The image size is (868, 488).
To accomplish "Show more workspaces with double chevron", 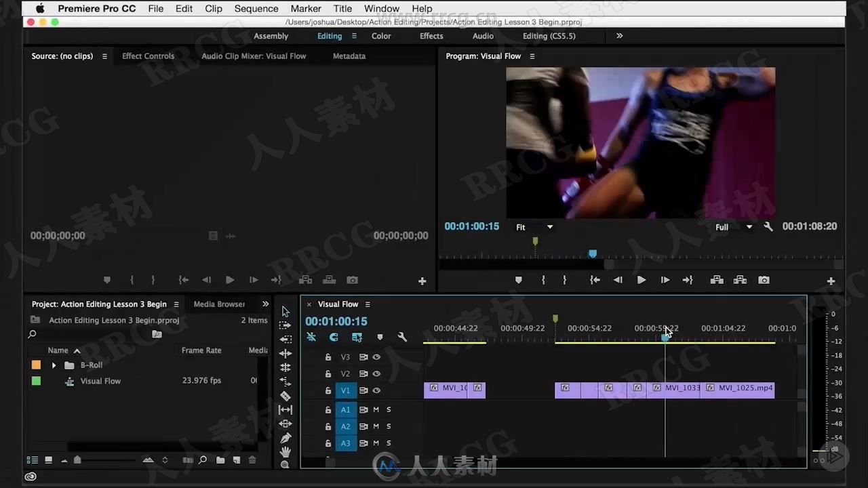I will pos(619,36).
